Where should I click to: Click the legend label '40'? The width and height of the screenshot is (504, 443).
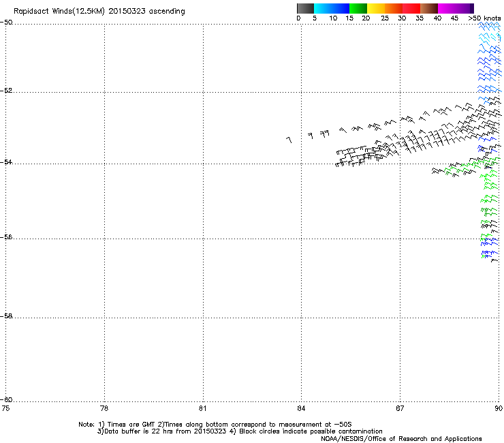click(x=437, y=18)
